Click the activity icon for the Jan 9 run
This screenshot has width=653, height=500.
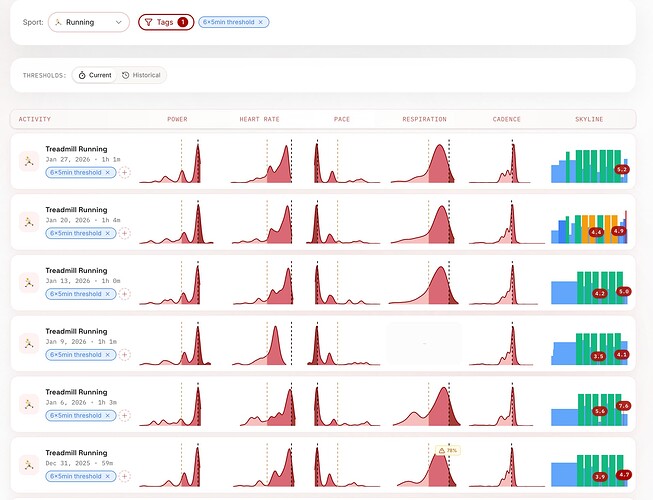[28, 343]
